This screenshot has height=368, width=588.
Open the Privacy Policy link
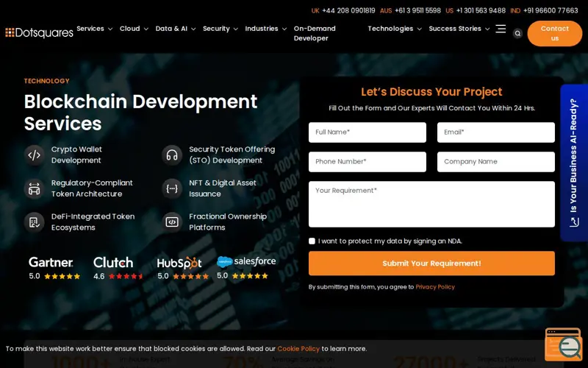[435, 287]
